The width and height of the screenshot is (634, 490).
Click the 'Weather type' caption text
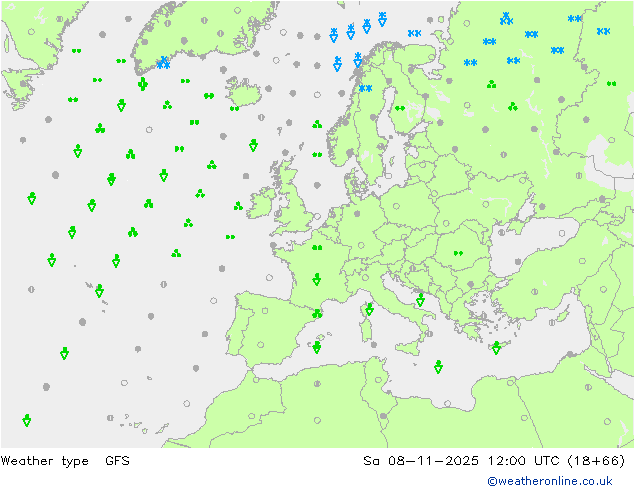coord(44,461)
